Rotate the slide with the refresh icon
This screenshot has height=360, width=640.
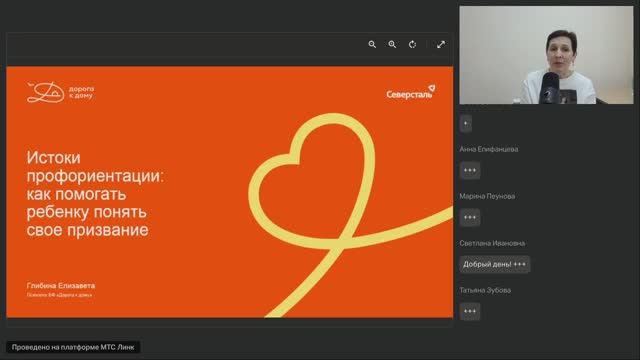[x=413, y=44]
